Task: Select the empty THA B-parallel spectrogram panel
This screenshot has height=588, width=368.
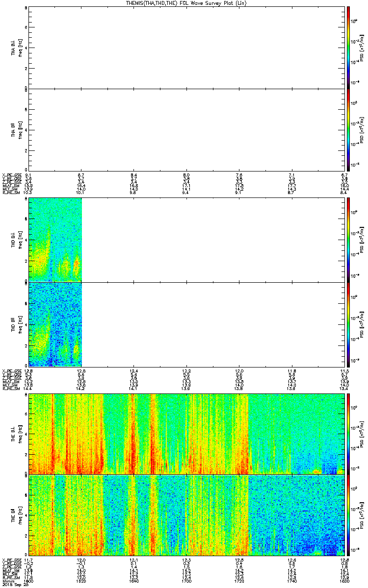Action: tap(187, 129)
